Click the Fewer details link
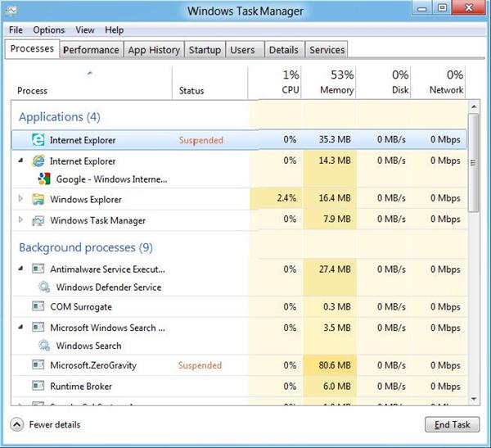Screen dimensions: 491x448 click(x=55, y=425)
